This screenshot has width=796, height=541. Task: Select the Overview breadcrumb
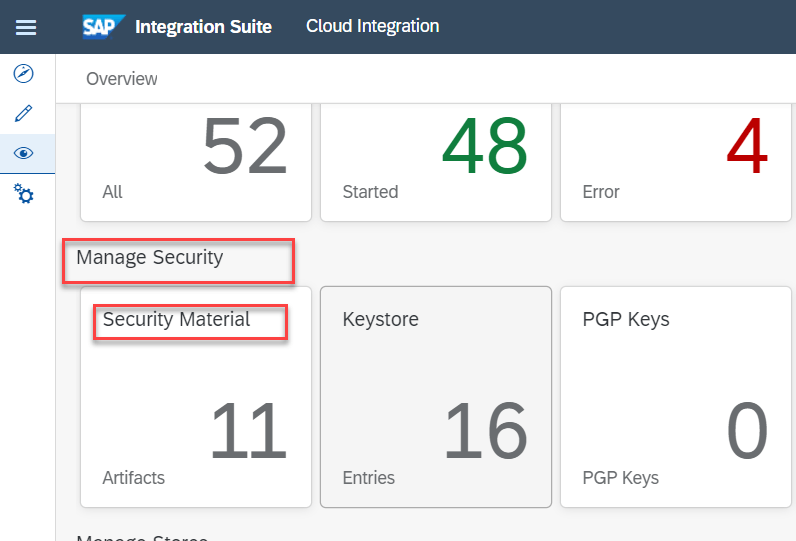coord(122,79)
